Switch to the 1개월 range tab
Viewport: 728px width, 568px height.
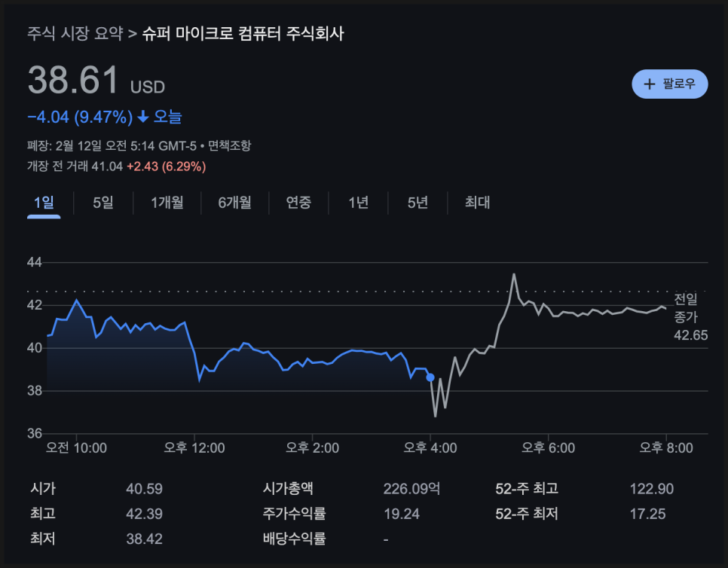pyautogui.click(x=167, y=203)
